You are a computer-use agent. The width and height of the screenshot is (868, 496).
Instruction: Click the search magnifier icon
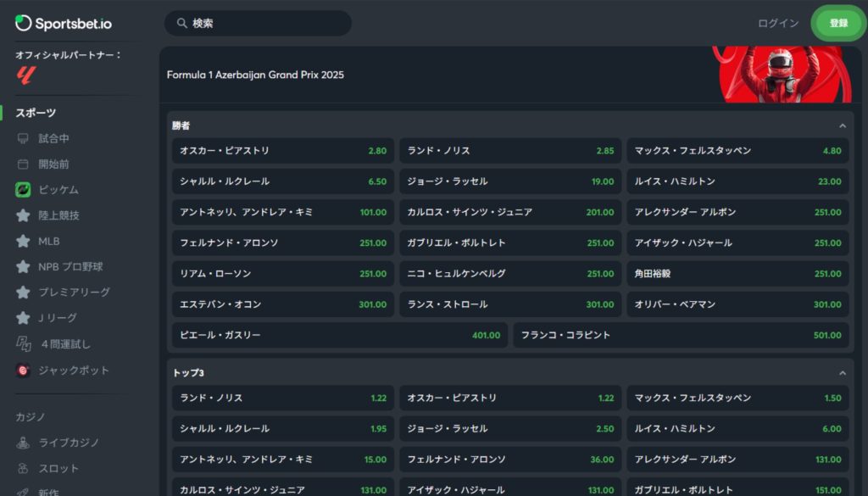click(x=181, y=23)
